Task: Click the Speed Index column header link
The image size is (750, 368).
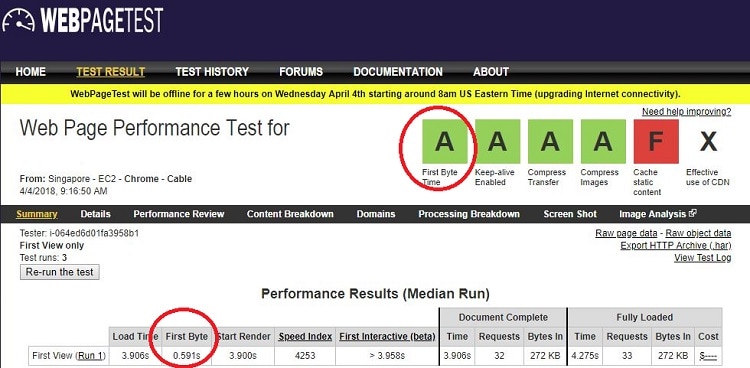Action: [x=305, y=336]
